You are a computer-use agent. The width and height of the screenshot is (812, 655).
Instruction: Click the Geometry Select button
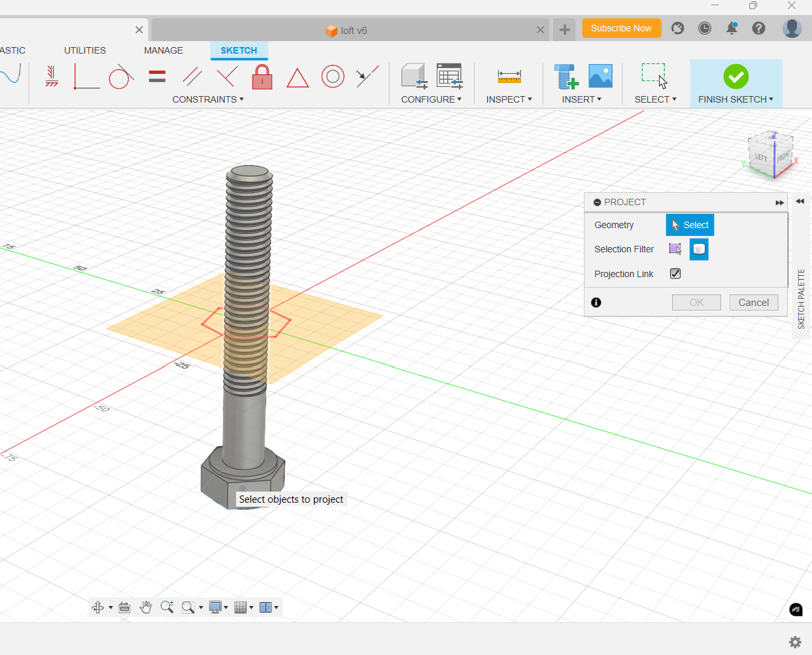pos(690,225)
